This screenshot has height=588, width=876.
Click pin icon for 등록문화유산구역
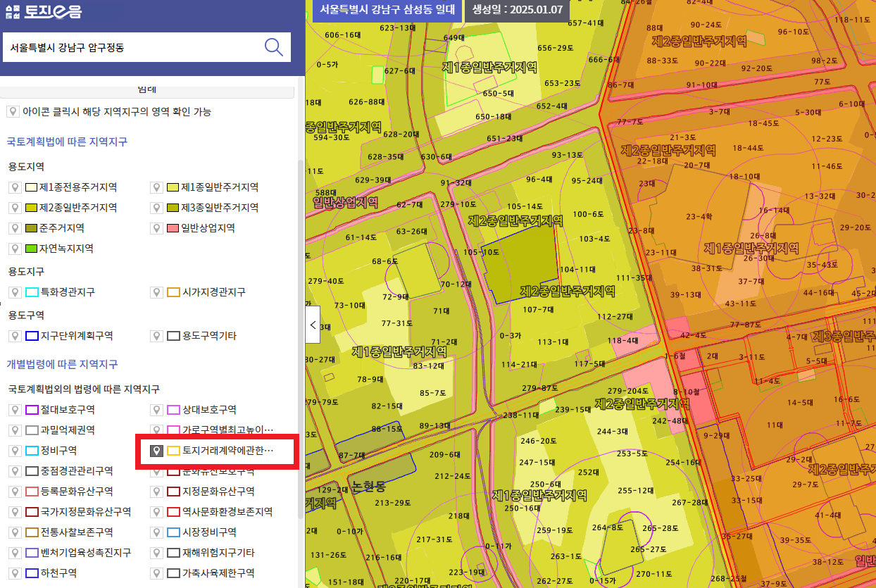(x=13, y=492)
